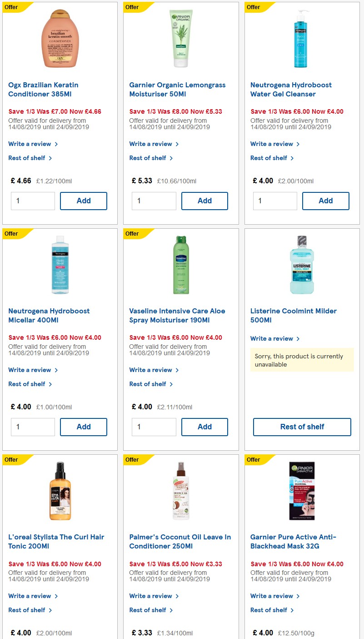View the Garnier Pure Active Anti-Blackhead Mask image
The height and width of the screenshot is (639, 364).
[x=301, y=491]
